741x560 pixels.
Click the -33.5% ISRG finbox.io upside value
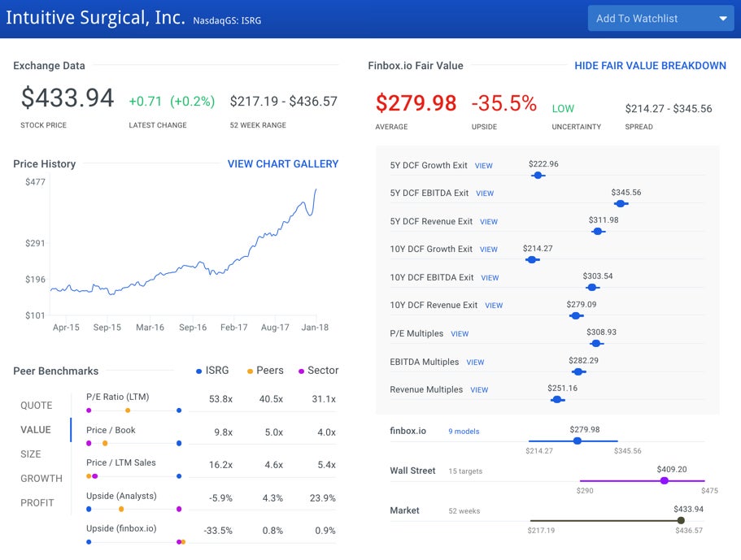pos(218,530)
